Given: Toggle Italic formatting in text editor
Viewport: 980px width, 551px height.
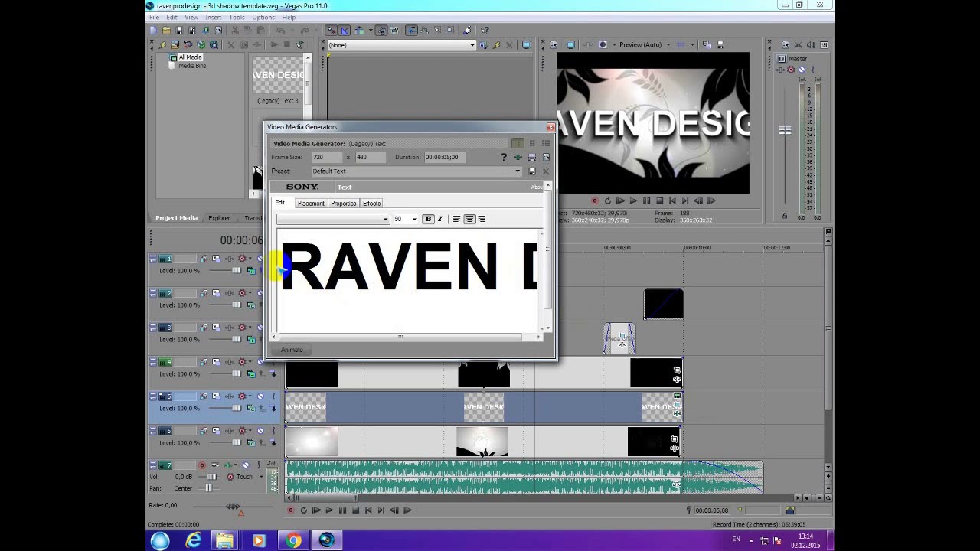Looking at the screenshot, I should (439, 219).
